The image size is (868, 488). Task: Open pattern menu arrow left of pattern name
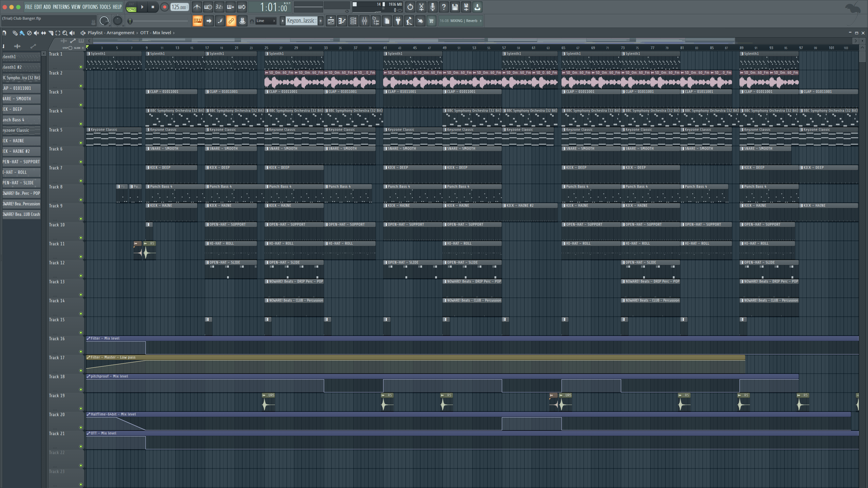pyautogui.click(x=282, y=21)
